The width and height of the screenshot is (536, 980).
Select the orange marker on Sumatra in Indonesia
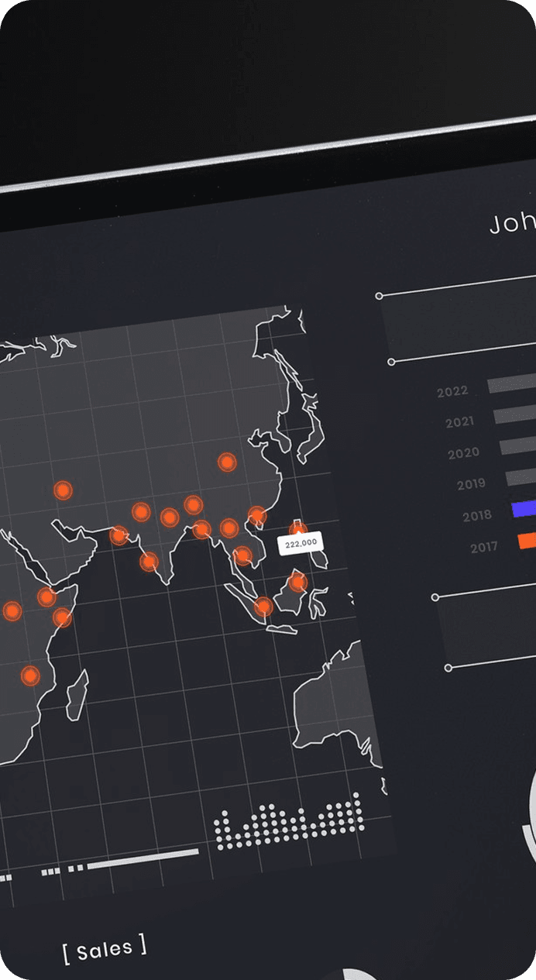tap(263, 606)
